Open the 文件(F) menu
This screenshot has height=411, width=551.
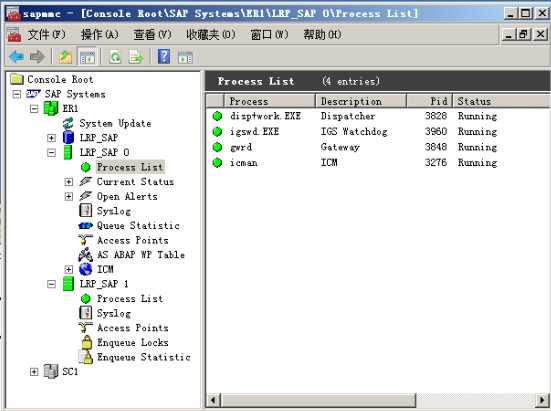tap(46, 34)
